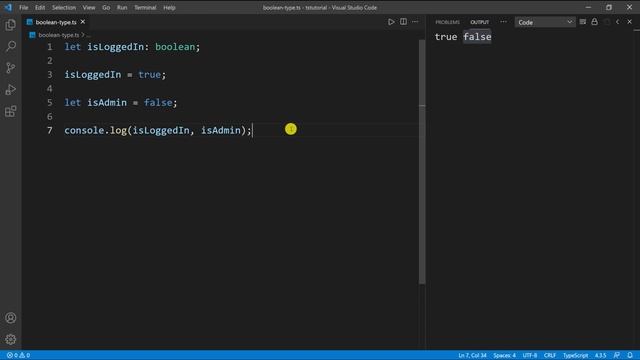Viewport: 640px width, 360px height.
Task: Open the Terminal menu
Action: 145,7
